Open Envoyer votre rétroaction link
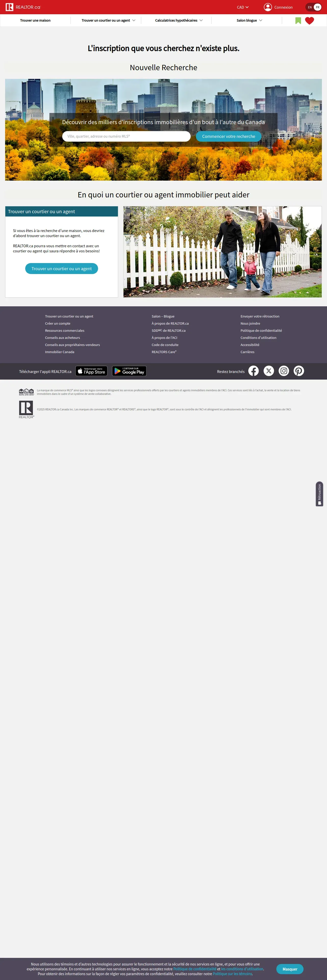Screen dimensions: 327x980 [x=260, y=316]
